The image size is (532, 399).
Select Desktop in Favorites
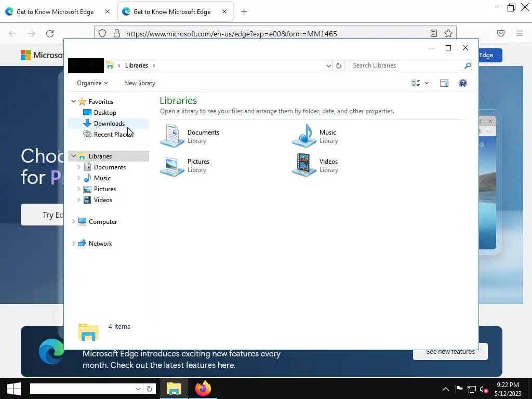105,113
